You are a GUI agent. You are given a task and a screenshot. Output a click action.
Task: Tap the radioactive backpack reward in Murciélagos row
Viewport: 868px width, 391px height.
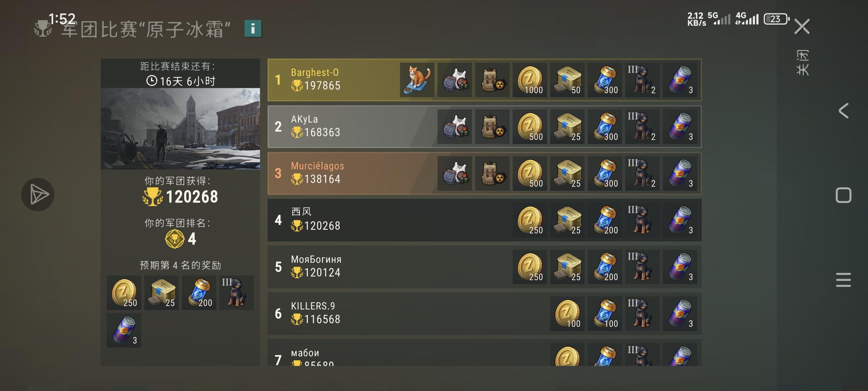[492, 173]
